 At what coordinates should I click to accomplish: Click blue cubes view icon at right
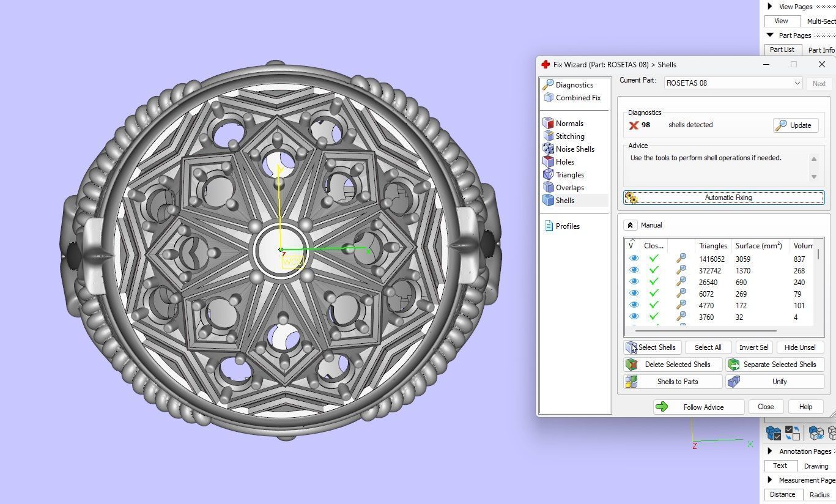816,433
